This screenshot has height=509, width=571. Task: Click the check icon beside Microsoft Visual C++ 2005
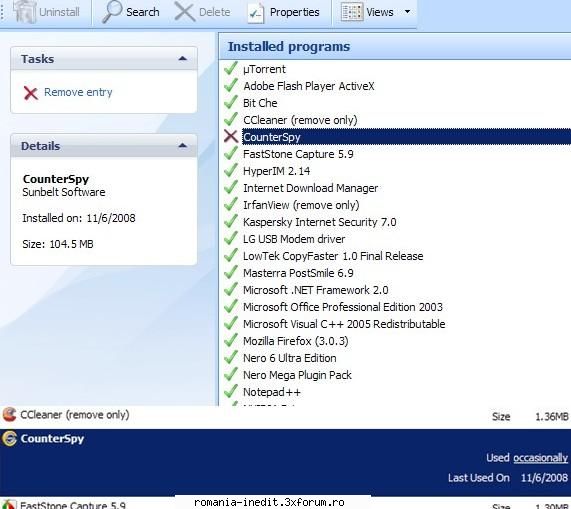231,323
